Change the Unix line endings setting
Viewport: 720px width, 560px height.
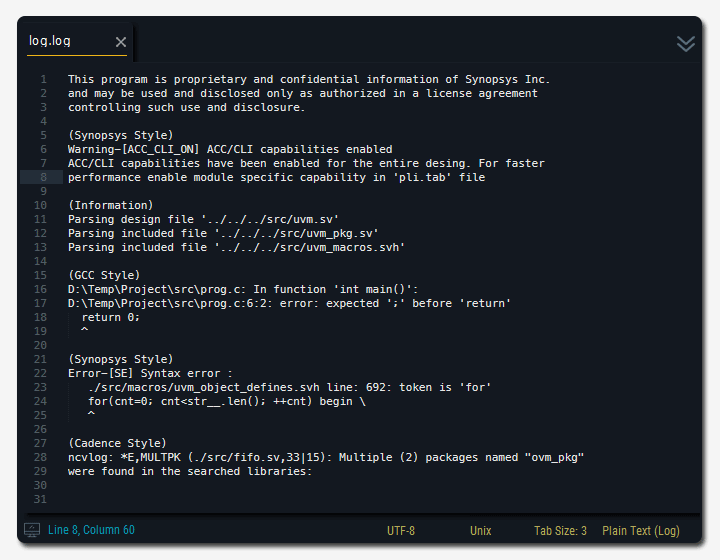tap(480, 531)
